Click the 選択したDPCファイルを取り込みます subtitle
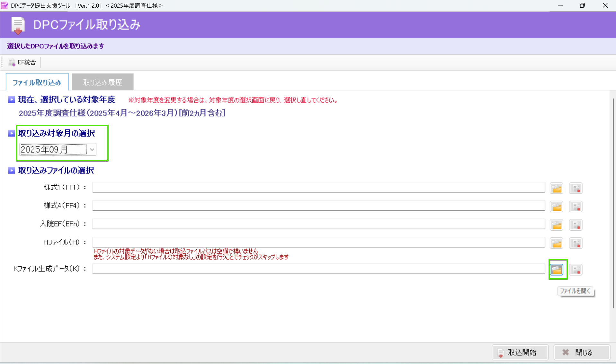The height and width of the screenshot is (364, 616). pos(56,46)
